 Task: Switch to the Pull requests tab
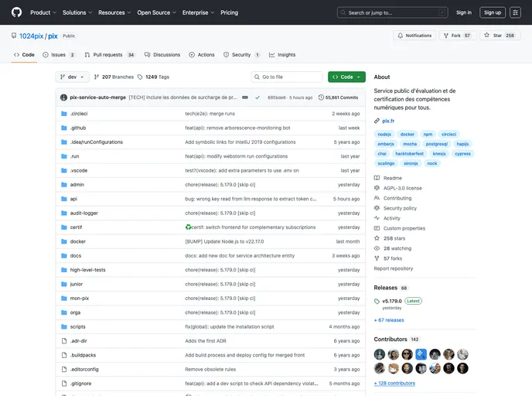[x=110, y=55]
